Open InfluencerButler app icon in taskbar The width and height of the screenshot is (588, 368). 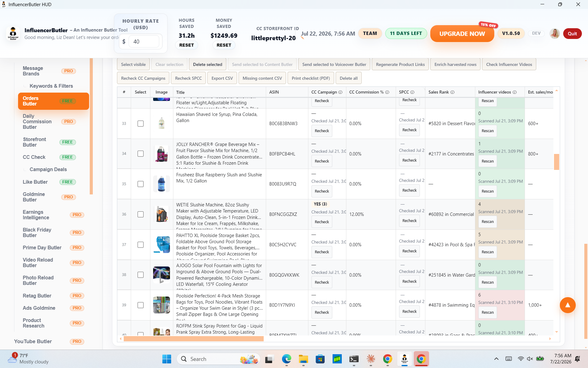[404, 359]
